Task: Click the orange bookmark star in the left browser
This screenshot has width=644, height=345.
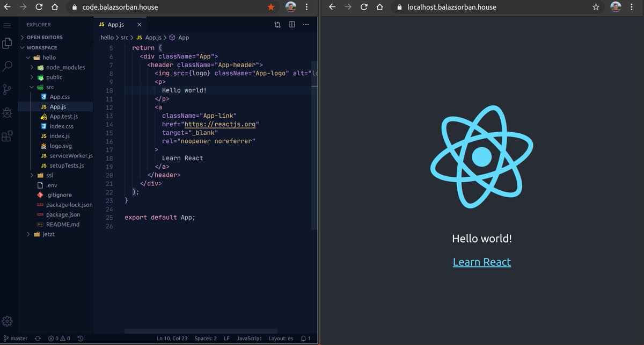Action: click(271, 8)
